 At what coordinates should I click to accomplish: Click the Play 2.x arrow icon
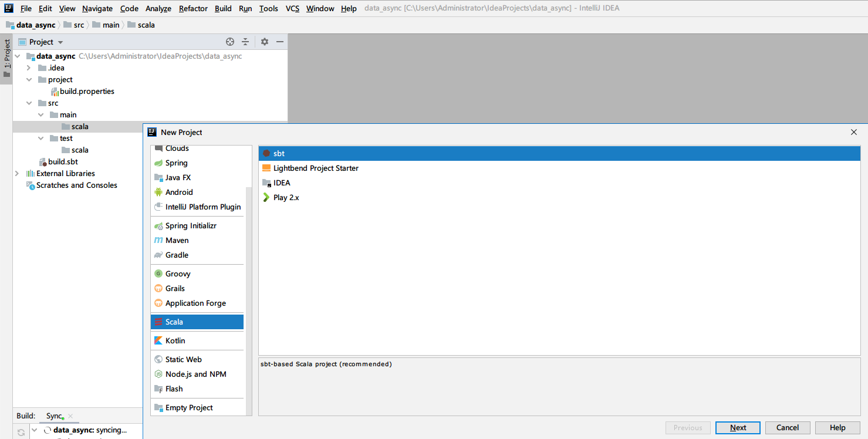pyautogui.click(x=266, y=198)
